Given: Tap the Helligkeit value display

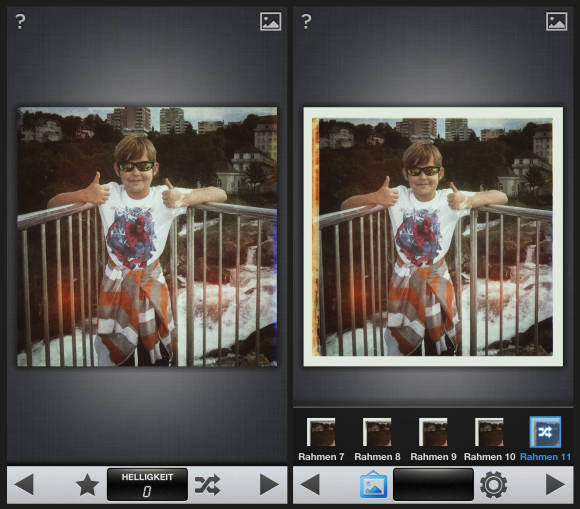Looking at the screenshot, I should tap(147, 485).
